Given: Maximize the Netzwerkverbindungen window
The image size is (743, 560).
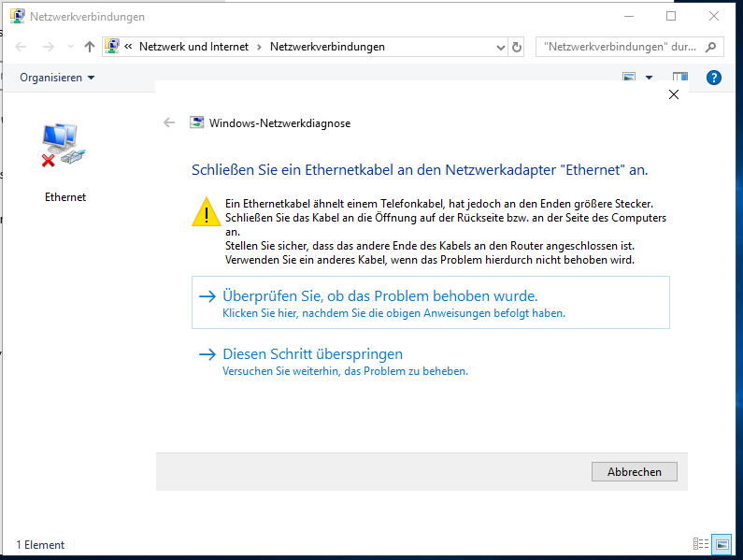Looking at the screenshot, I should (671, 16).
